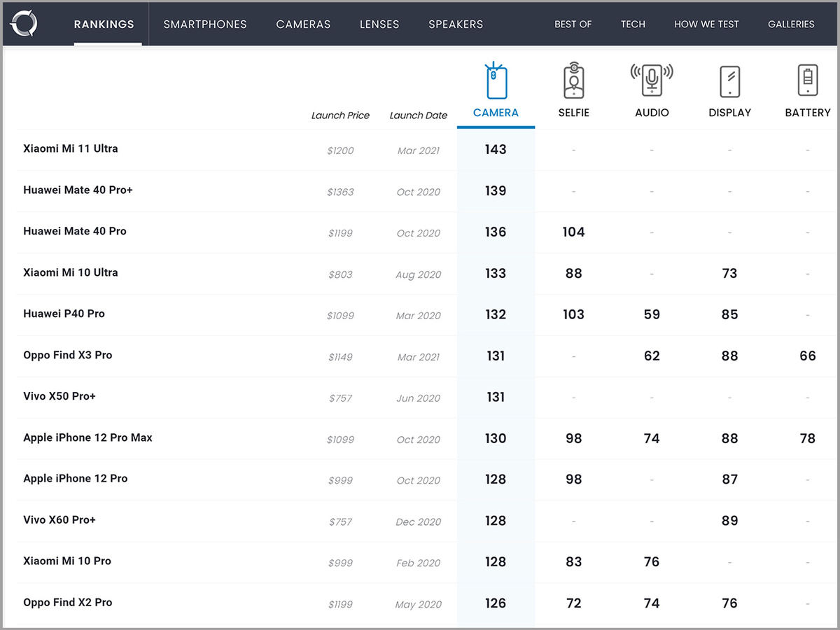The image size is (840, 630).
Task: Click selfie score 83 for Xiaomi Mi 10 Pro
Action: point(574,562)
